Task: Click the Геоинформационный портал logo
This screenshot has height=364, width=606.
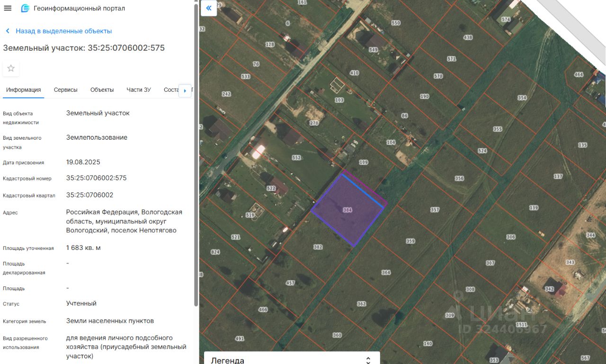Action: click(25, 8)
